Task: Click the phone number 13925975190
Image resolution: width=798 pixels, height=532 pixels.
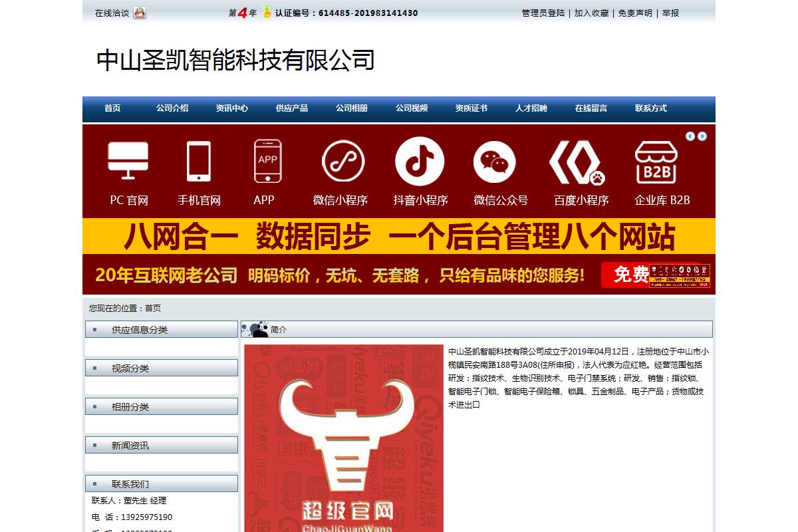Action: [x=146, y=517]
